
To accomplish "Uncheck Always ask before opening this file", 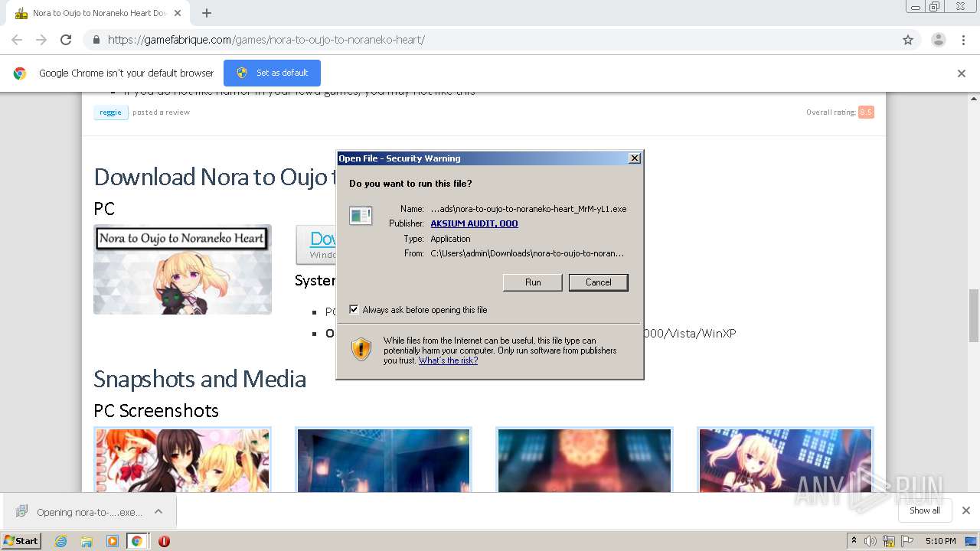I will 354,310.
